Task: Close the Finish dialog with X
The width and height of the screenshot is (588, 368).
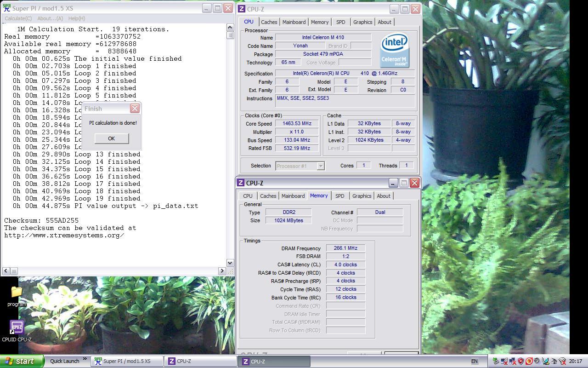Action: point(135,108)
